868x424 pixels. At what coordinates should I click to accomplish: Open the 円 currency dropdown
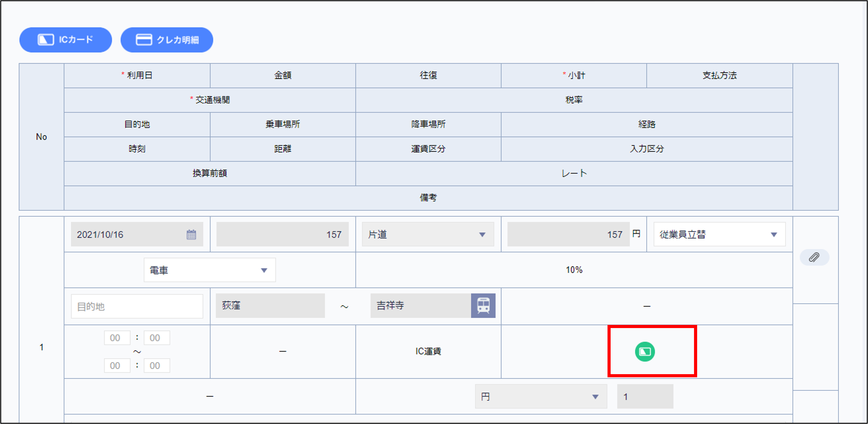(x=541, y=397)
